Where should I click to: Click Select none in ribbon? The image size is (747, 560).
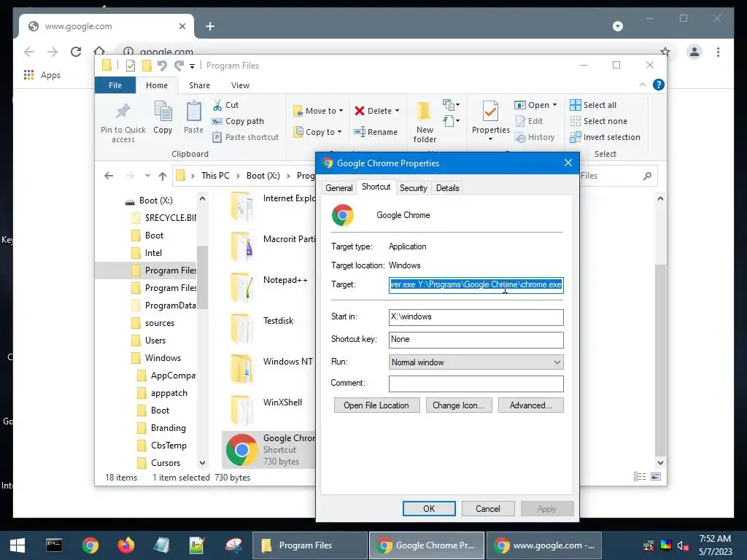pyautogui.click(x=599, y=122)
